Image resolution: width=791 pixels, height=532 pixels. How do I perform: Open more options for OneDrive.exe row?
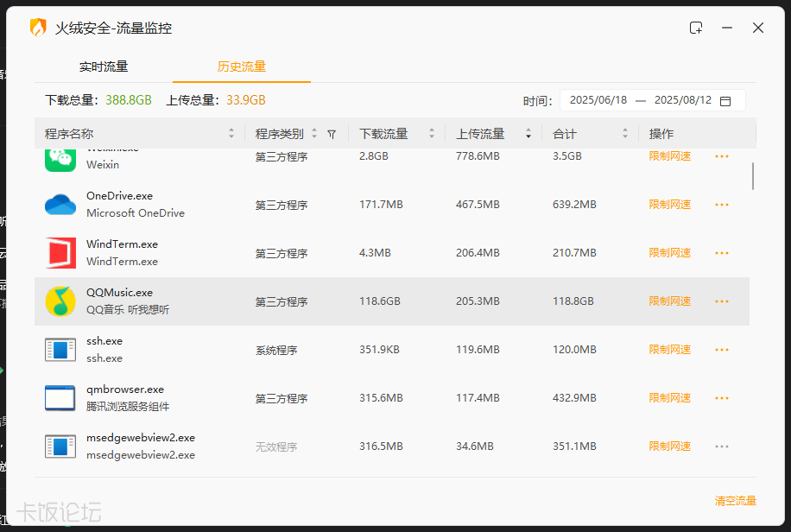pyautogui.click(x=722, y=205)
